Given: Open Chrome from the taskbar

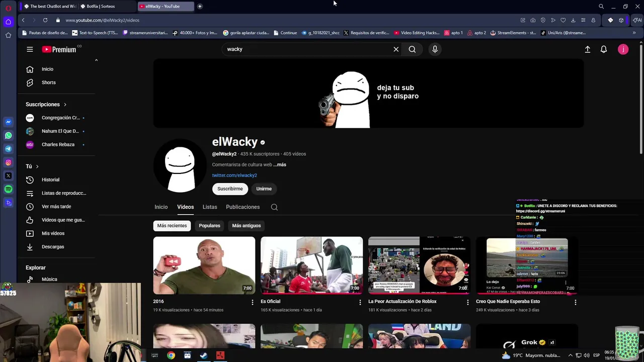Looking at the screenshot, I should [171, 355].
